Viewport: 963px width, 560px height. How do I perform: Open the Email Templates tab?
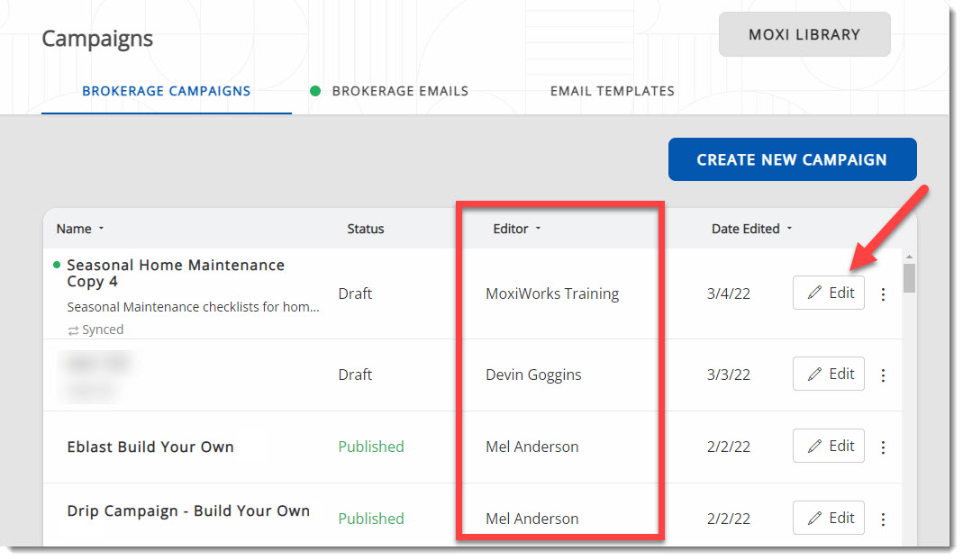(x=612, y=91)
